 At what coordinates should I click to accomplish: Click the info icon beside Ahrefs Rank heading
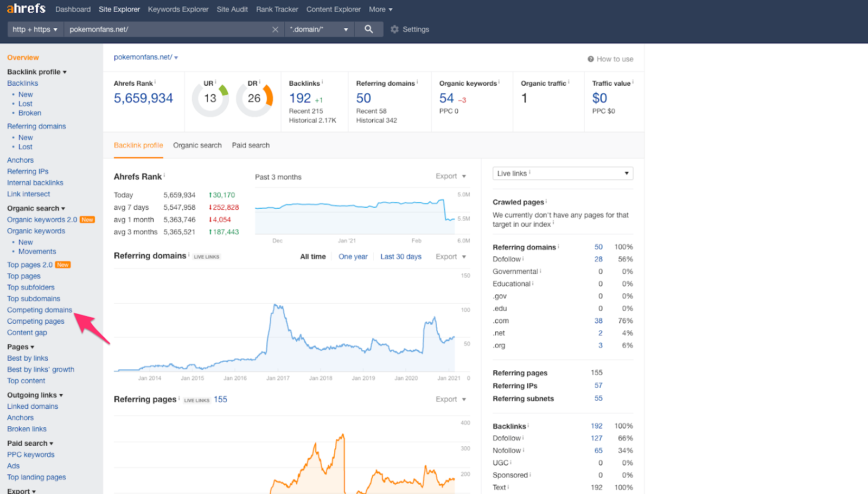(164, 175)
